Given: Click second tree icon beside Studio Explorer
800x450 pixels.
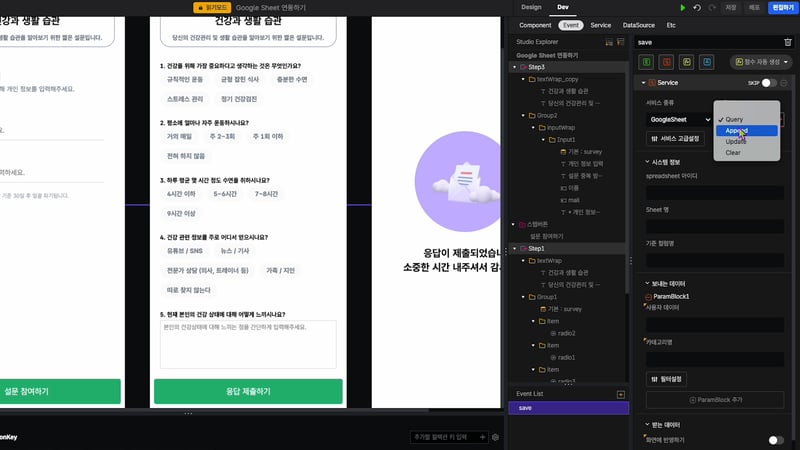Looking at the screenshot, I should (620, 42).
